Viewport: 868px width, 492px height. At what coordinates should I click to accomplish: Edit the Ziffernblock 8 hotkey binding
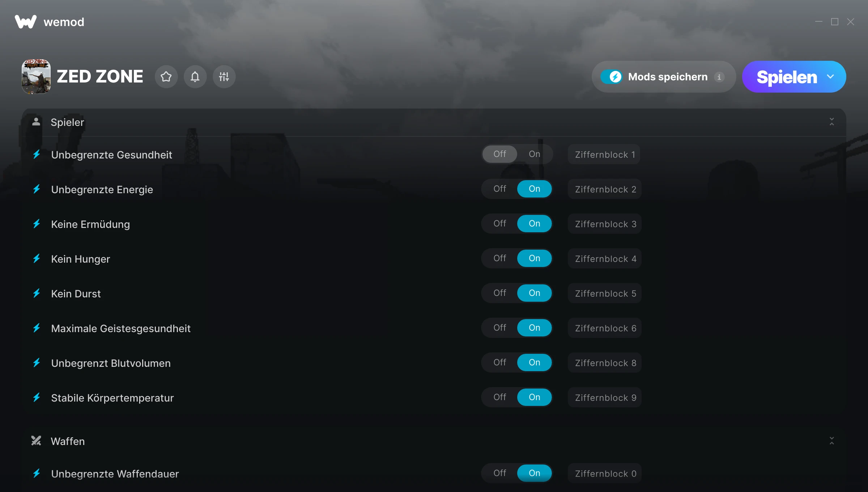pyautogui.click(x=605, y=363)
